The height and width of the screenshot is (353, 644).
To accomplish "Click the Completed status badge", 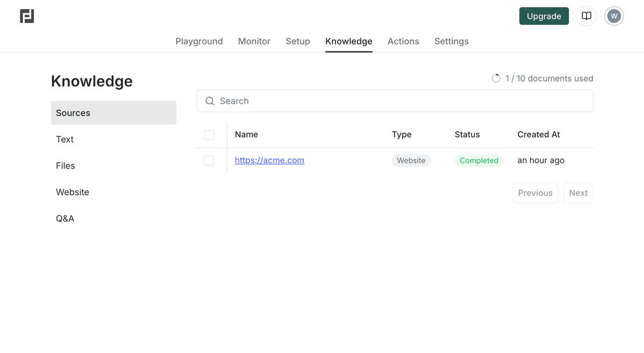I will click(479, 160).
